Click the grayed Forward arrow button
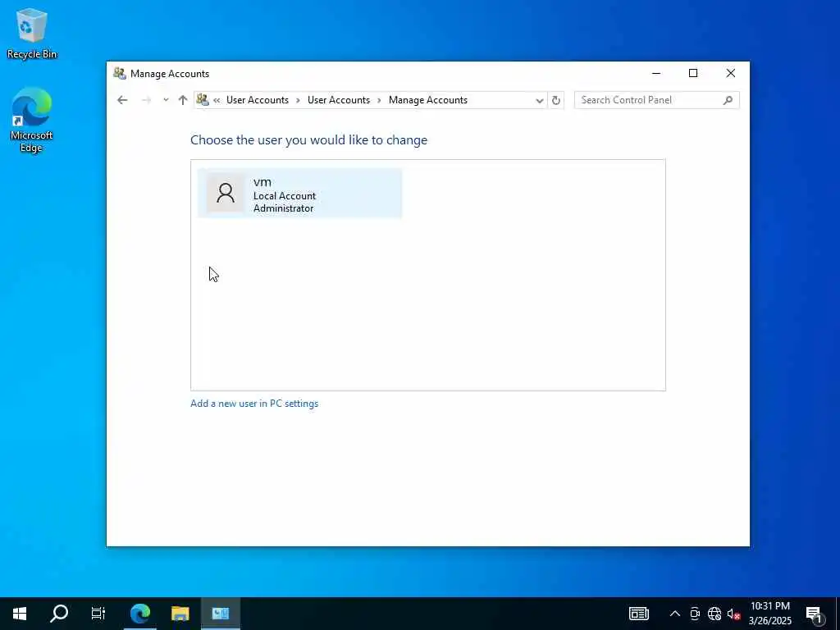The width and height of the screenshot is (840, 630). coord(146,100)
